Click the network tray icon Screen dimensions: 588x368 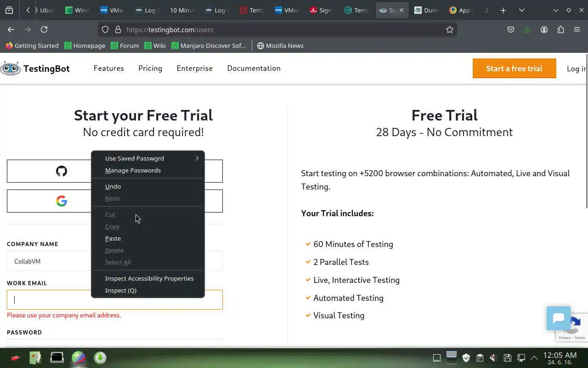click(x=521, y=358)
